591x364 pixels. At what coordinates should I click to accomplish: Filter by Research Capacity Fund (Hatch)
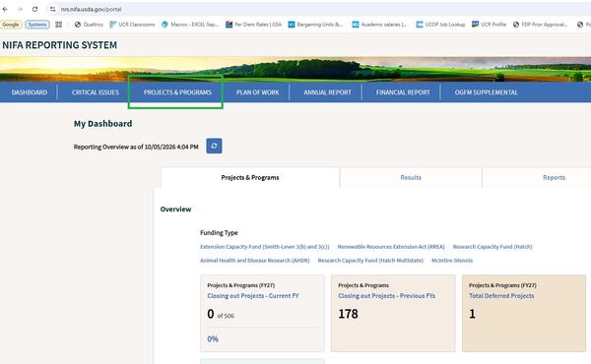tap(492, 247)
